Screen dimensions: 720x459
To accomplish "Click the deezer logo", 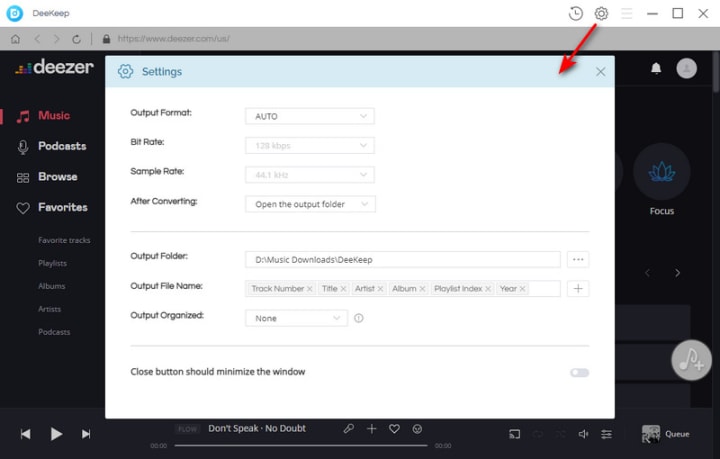I will [x=54, y=67].
